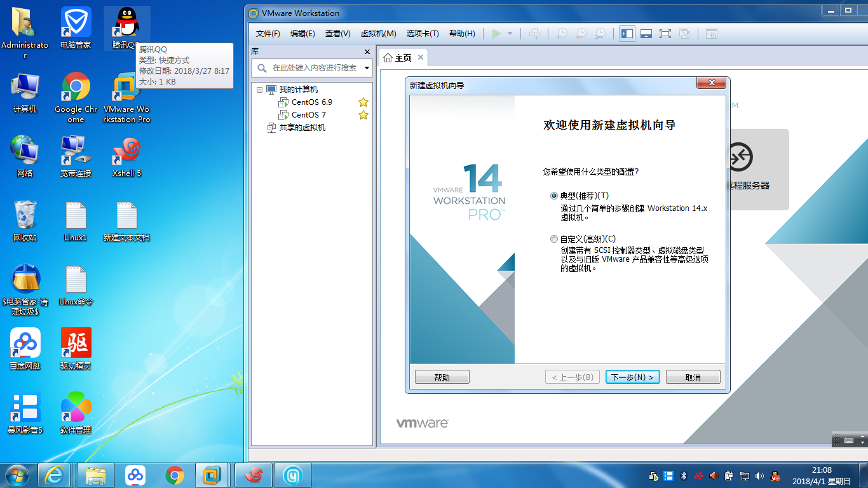Image resolution: width=868 pixels, height=488 pixels.
Task: Click the 下一步(N) button in wizard
Action: [x=633, y=377]
